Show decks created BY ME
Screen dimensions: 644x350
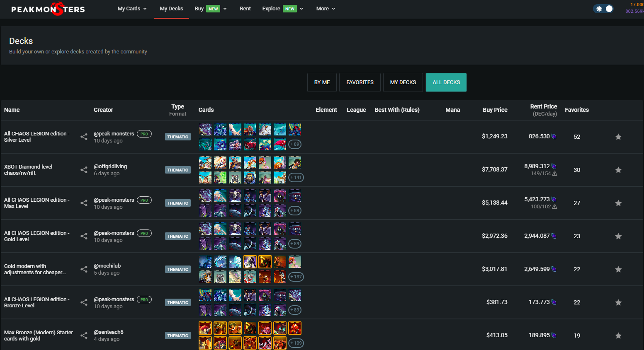tap(322, 82)
